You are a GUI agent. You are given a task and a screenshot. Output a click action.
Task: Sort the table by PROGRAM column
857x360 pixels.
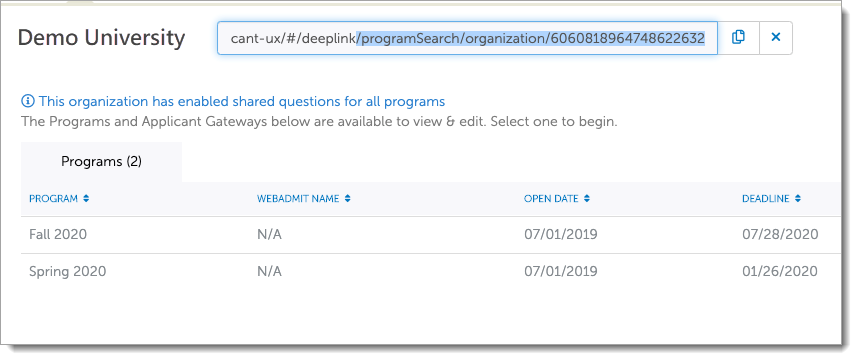(x=59, y=199)
